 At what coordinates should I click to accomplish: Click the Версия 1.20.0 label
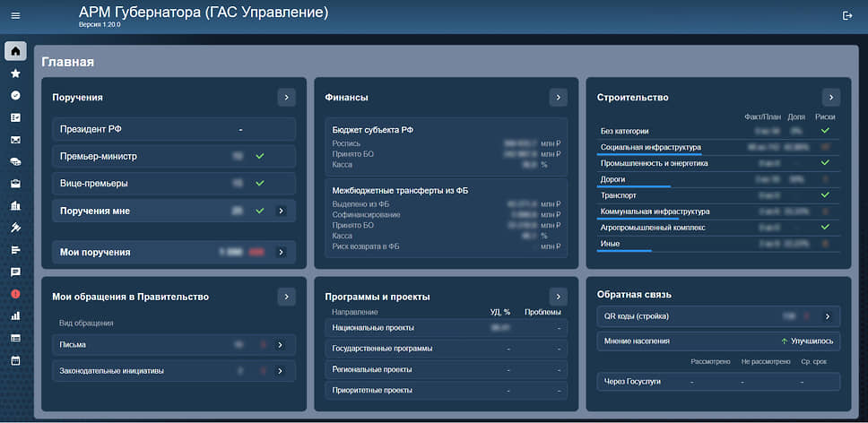tap(100, 25)
